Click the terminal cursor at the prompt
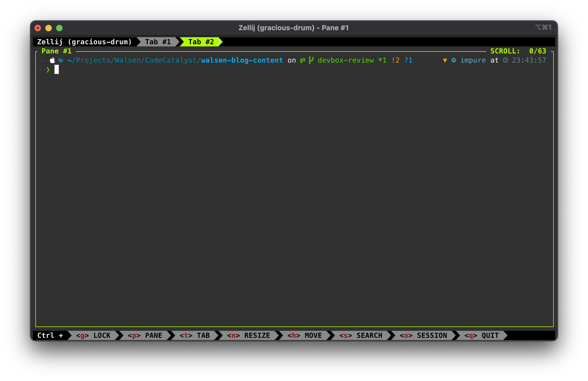The width and height of the screenshot is (588, 381). 57,70
